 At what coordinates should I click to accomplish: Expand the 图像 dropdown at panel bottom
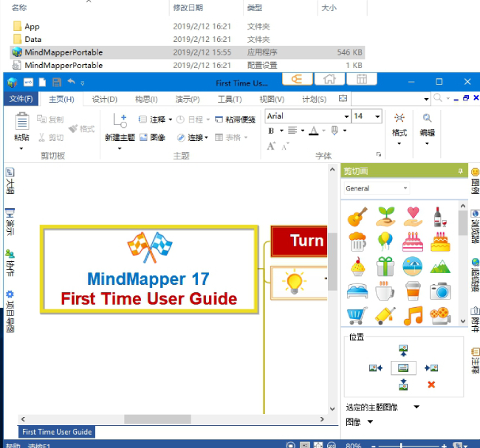point(370,421)
